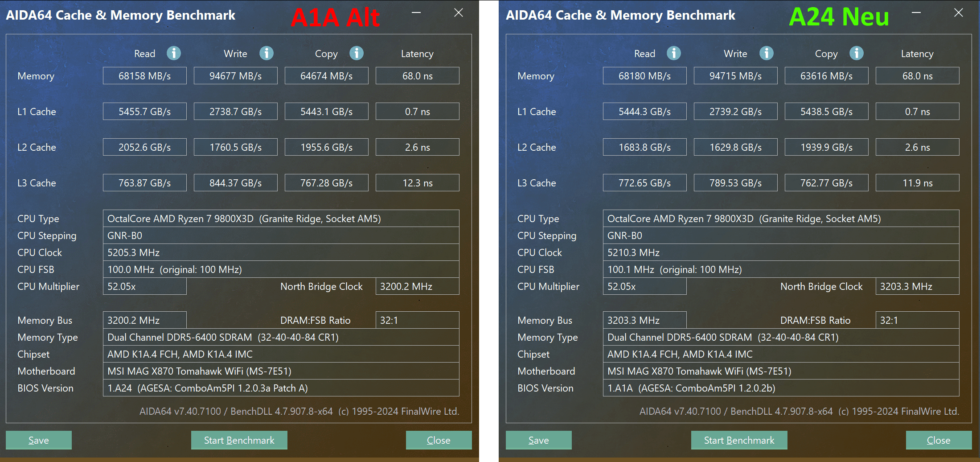Click CPU FSB value 100.1 MHz
The width and height of the screenshot is (980, 462).
781,269
